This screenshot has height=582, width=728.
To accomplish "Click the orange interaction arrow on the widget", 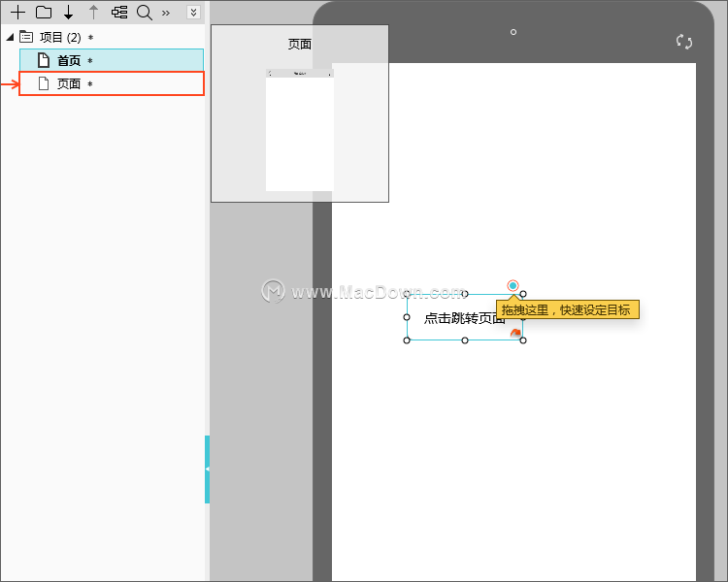I will pyautogui.click(x=515, y=333).
